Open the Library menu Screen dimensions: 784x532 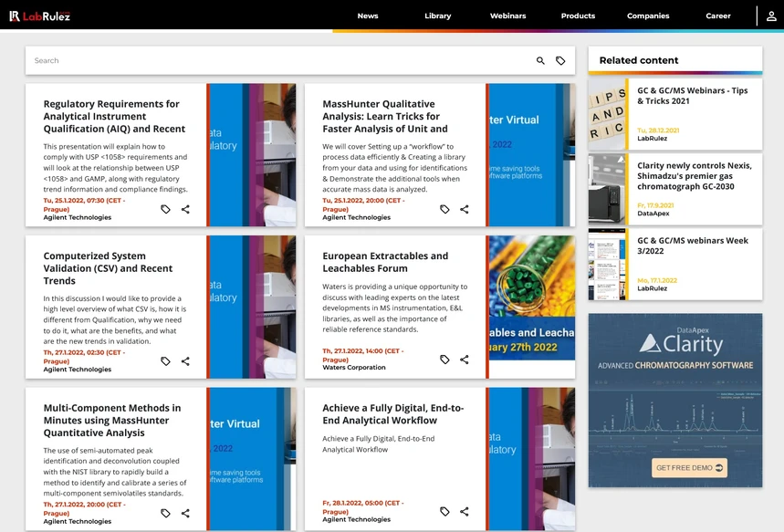pyautogui.click(x=437, y=16)
